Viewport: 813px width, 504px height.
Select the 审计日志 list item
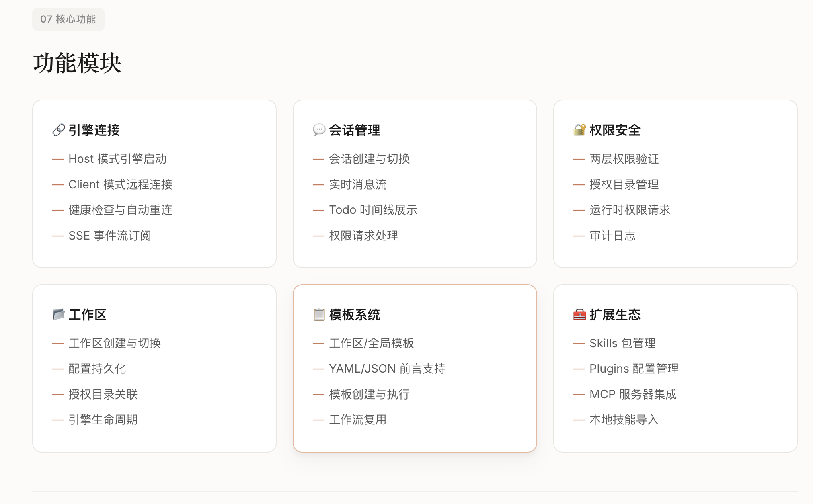click(x=612, y=236)
